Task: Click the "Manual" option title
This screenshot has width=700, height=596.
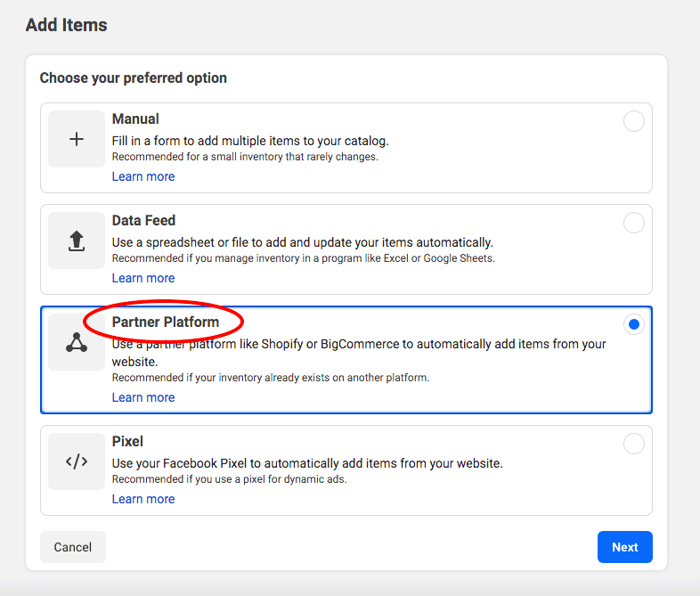Action: click(135, 119)
